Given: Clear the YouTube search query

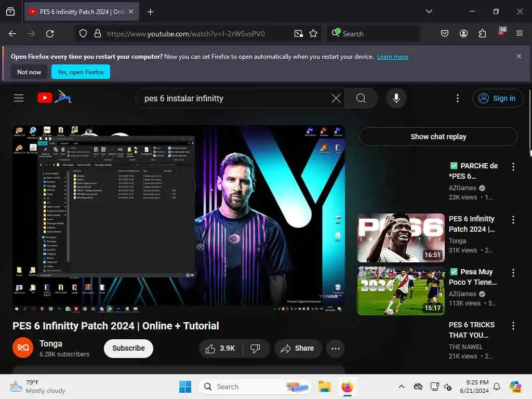Looking at the screenshot, I should [x=336, y=98].
